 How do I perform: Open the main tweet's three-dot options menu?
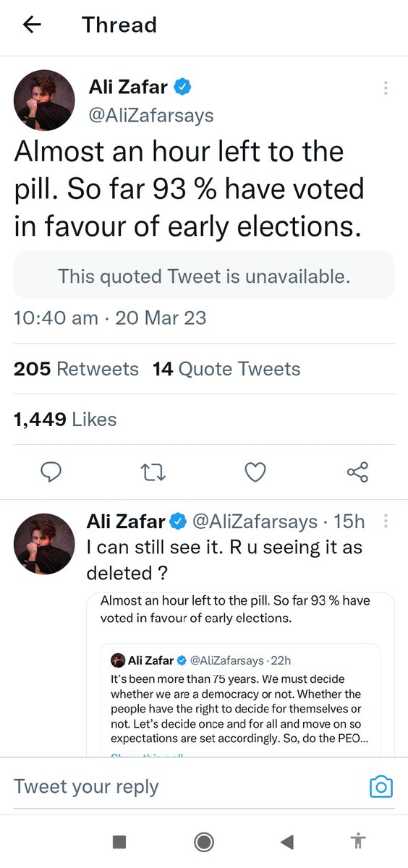[386, 88]
